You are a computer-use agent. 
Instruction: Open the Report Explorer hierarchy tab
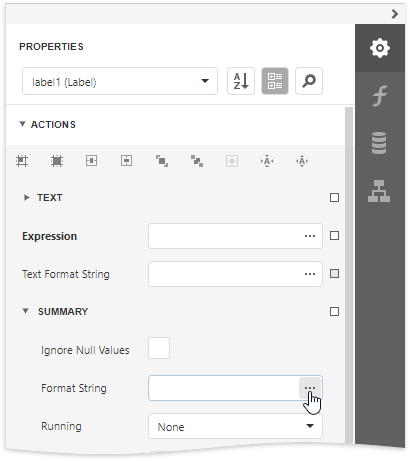(x=380, y=191)
